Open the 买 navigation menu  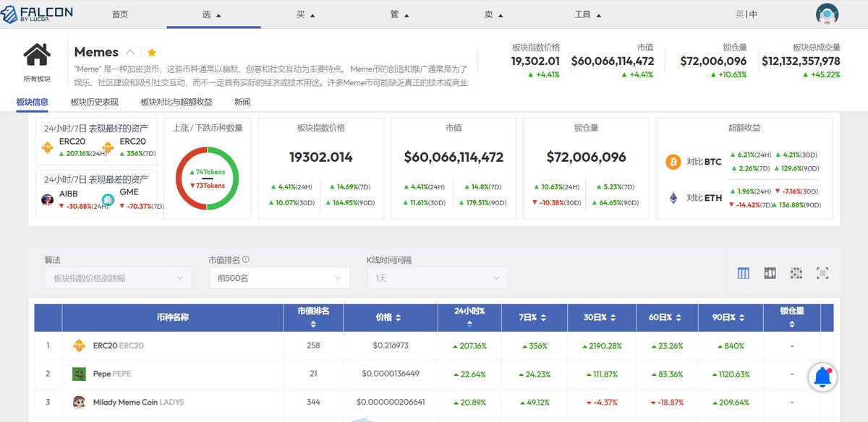click(305, 14)
